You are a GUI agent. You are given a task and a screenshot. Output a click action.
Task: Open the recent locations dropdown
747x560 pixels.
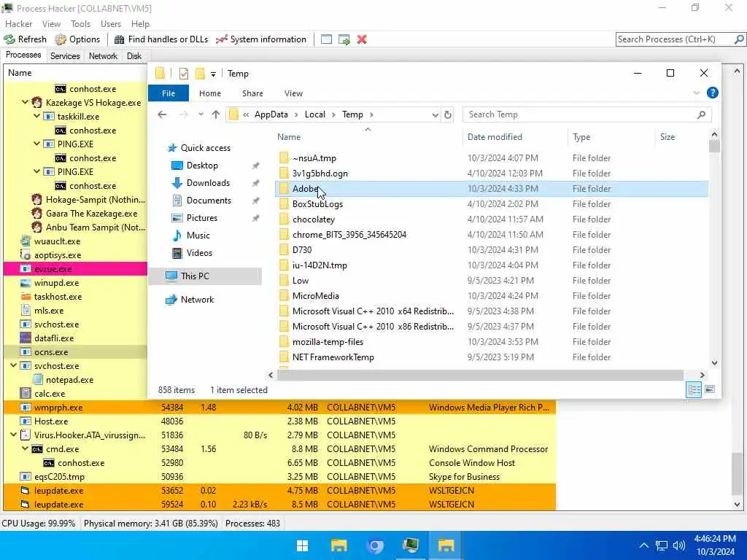pyautogui.click(x=201, y=114)
